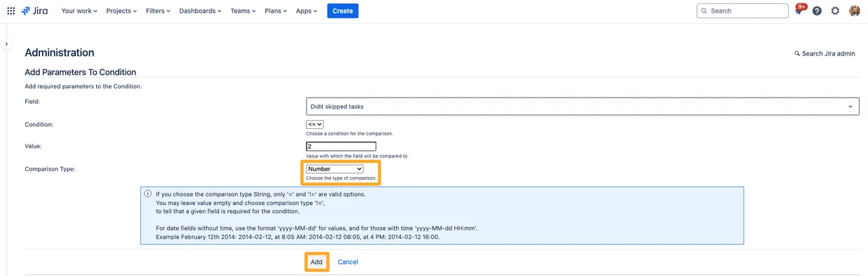The image size is (868, 276).
Task: Open the Your work menu
Action: [79, 11]
